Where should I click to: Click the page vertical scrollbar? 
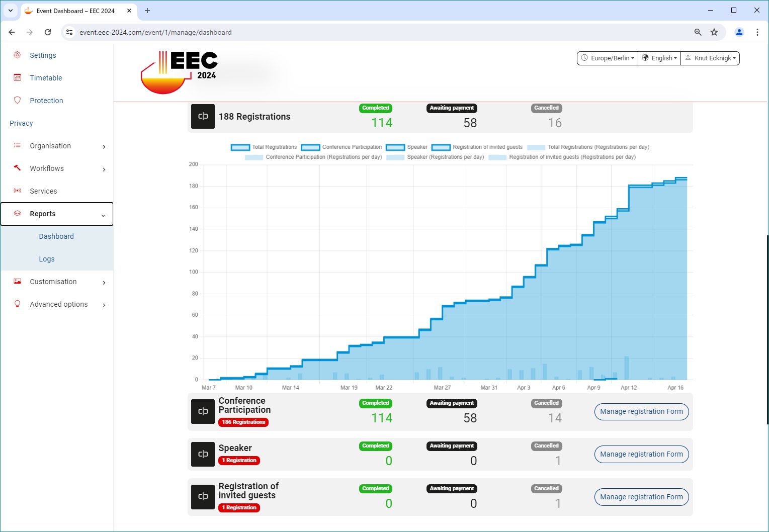pos(767,329)
